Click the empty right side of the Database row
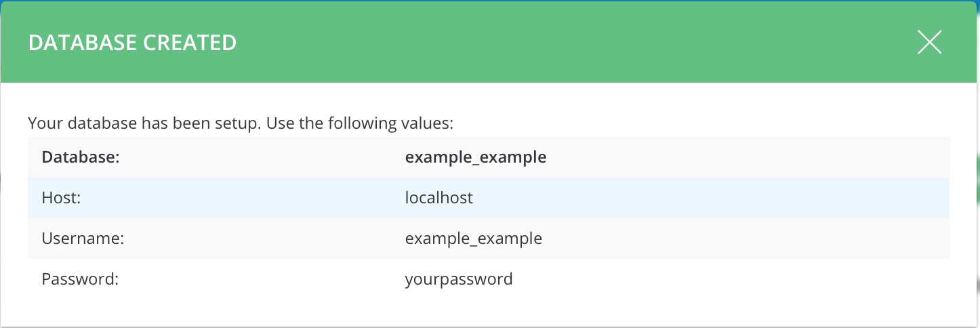Viewport: 980px width, 328px height. pos(746,157)
